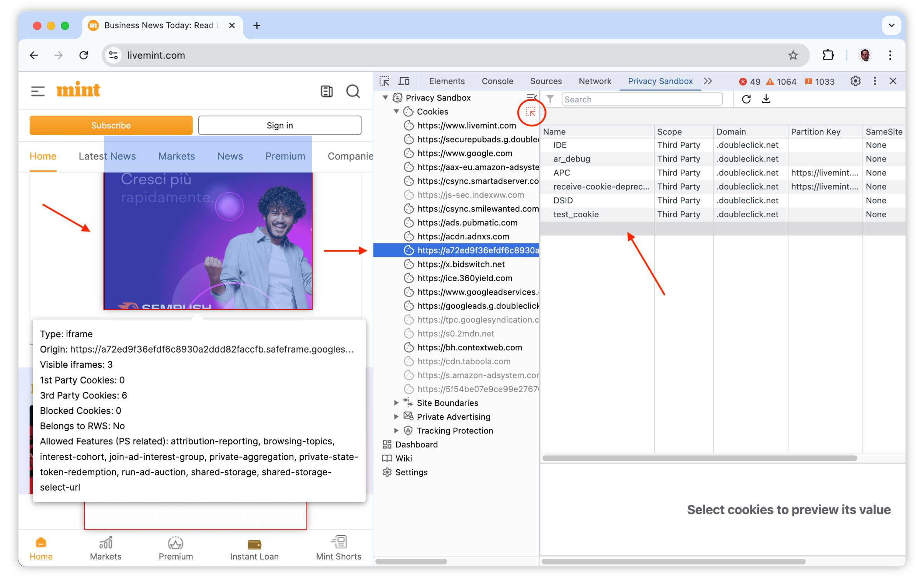This screenshot has height=578, width=924.
Task: Open the Premium top nav link
Action: pyautogui.click(x=285, y=156)
